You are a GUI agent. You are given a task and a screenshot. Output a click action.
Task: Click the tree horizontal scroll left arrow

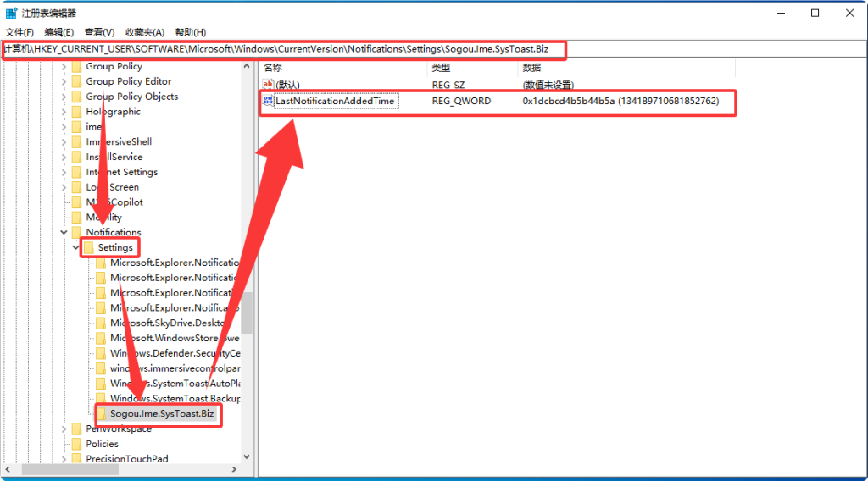(8, 469)
